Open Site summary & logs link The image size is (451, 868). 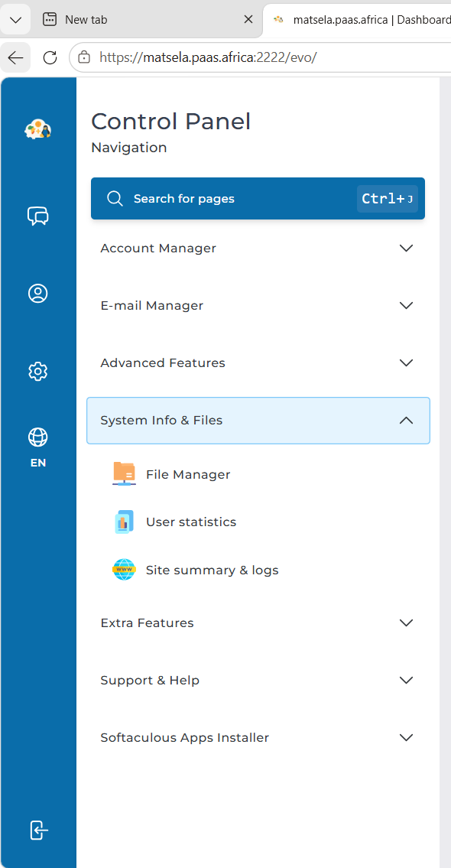click(x=212, y=570)
